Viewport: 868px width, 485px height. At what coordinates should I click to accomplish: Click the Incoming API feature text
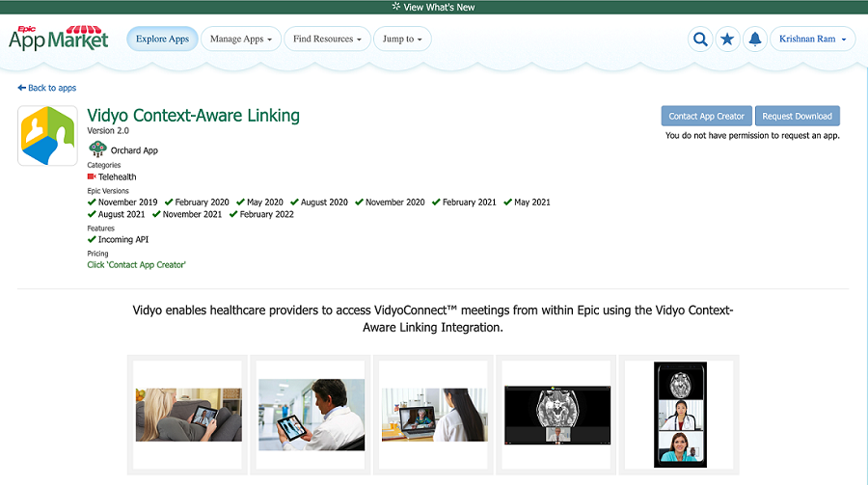click(123, 239)
